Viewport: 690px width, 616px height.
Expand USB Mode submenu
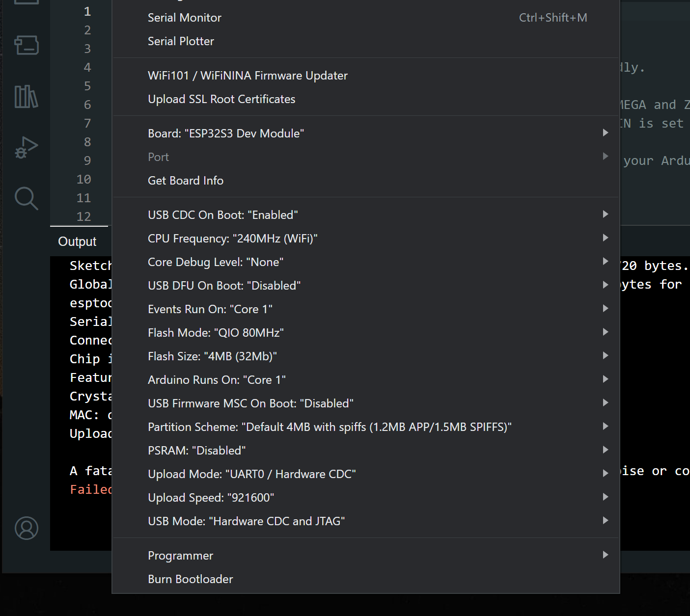(366, 521)
